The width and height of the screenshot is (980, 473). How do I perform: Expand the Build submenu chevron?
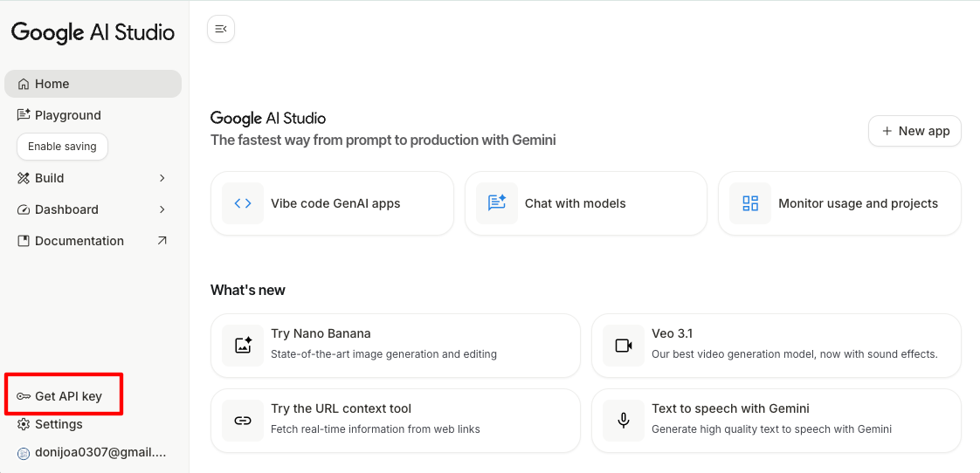tap(162, 178)
